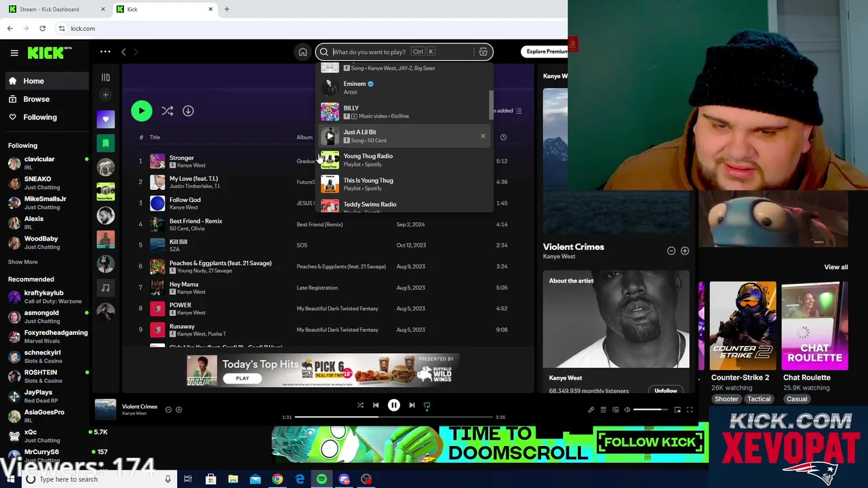Open Late Registration album link
This screenshot has height=488, width=868.
tap(317, 287)
